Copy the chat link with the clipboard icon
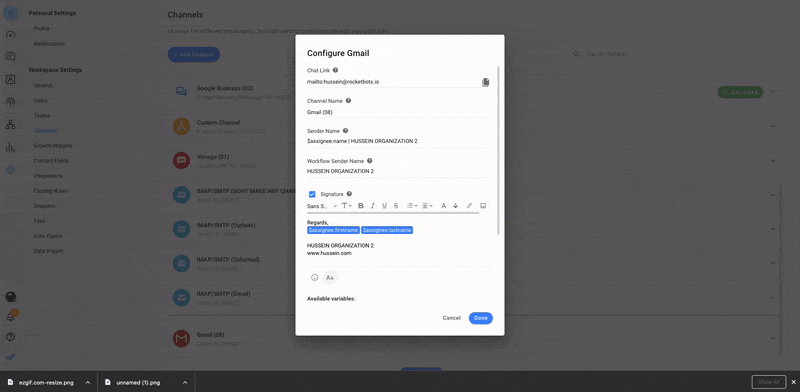This screenshot has width=800, height=392. [486, 82]
